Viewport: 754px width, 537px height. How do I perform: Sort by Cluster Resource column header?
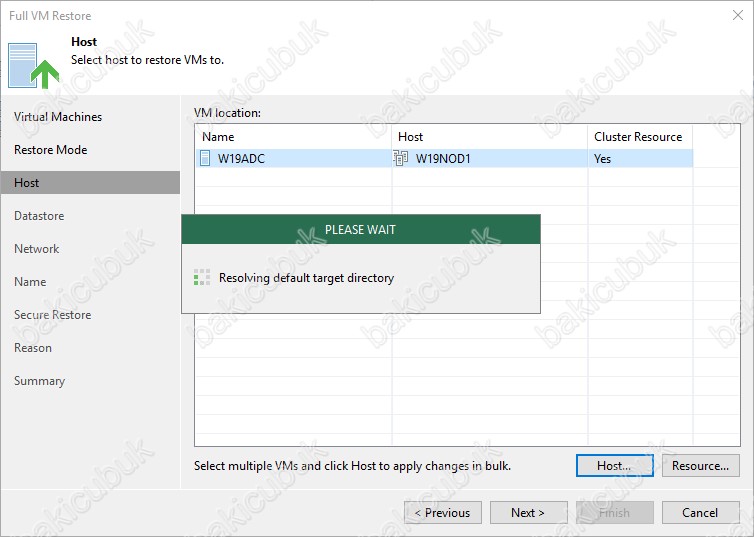click(x=640, y=137)
